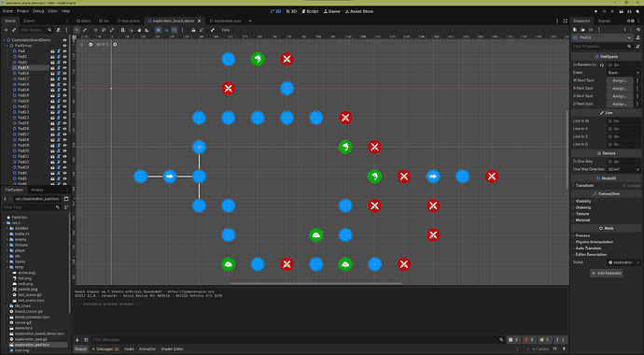This screenshot has width=644, height=355.
Task: Select the Rotate Mode tool
Action: click(104, 30)
